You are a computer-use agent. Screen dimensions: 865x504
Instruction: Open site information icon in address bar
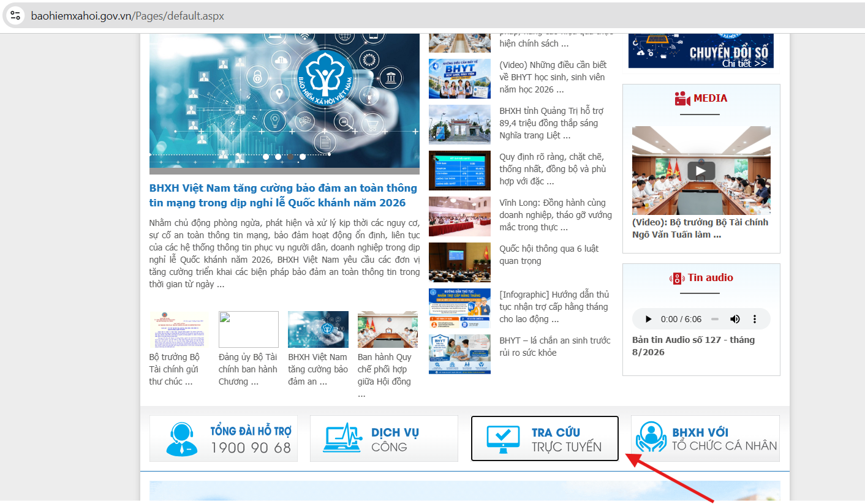click(x=16, y=16)
